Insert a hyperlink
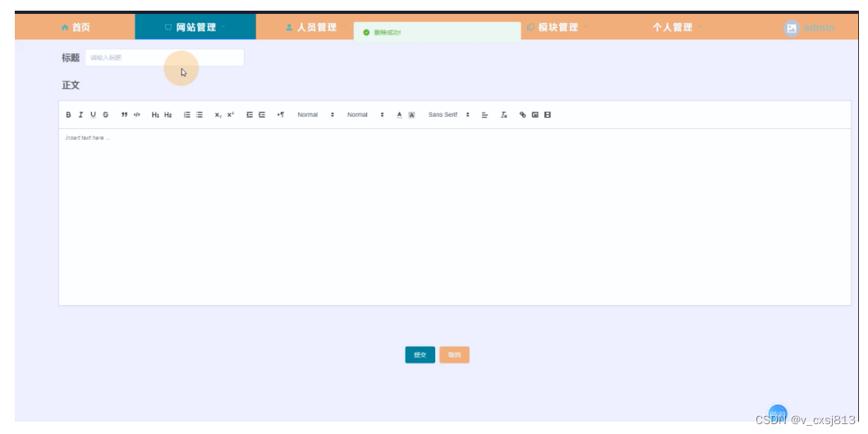The height and width of the screenshot is (434, 868). pos(522,115)
